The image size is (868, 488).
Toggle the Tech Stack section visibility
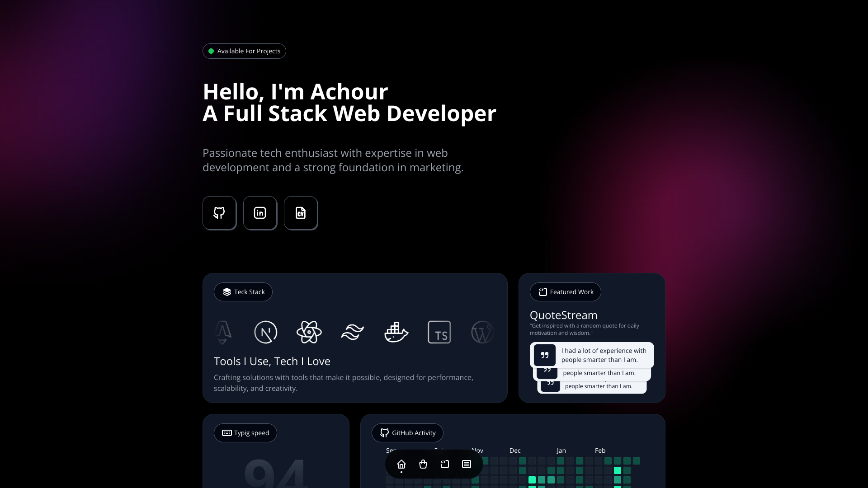(x=243, y=292)
